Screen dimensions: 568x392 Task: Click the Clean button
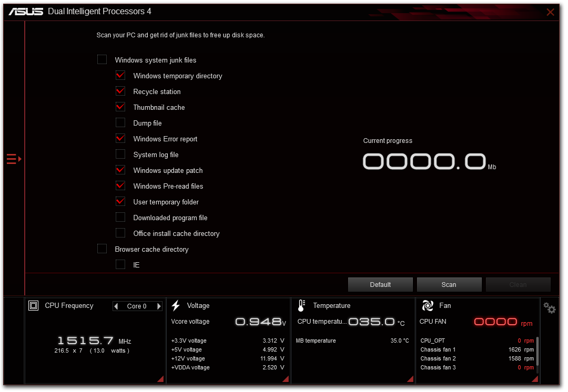(518, 284)
